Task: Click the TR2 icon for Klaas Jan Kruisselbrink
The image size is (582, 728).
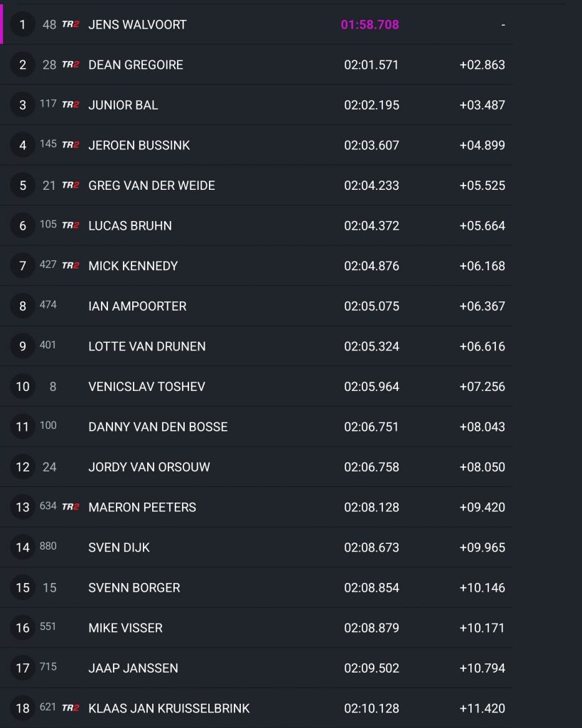Action: pos(70,708)
